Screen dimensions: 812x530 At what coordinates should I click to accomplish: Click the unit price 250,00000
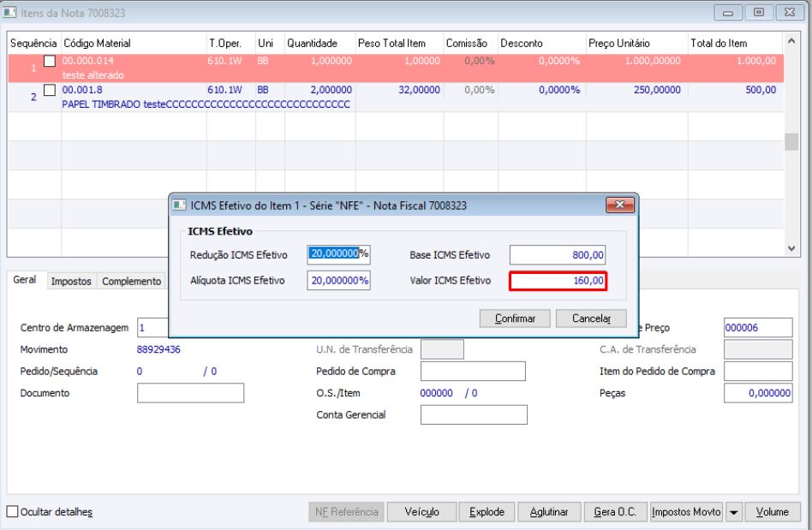pyautogui.click(x=657, y=90)
